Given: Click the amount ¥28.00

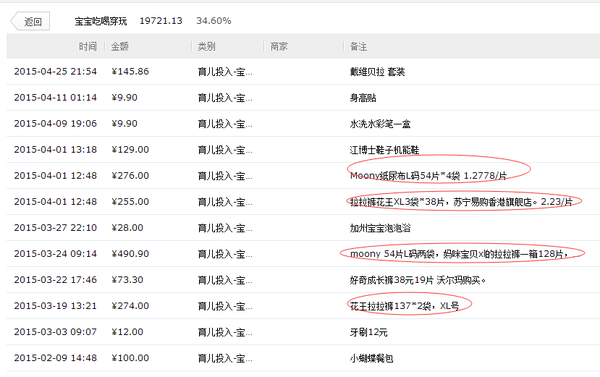Looking at the screenshot, I should pyautogui.click(x=127, y=228).
